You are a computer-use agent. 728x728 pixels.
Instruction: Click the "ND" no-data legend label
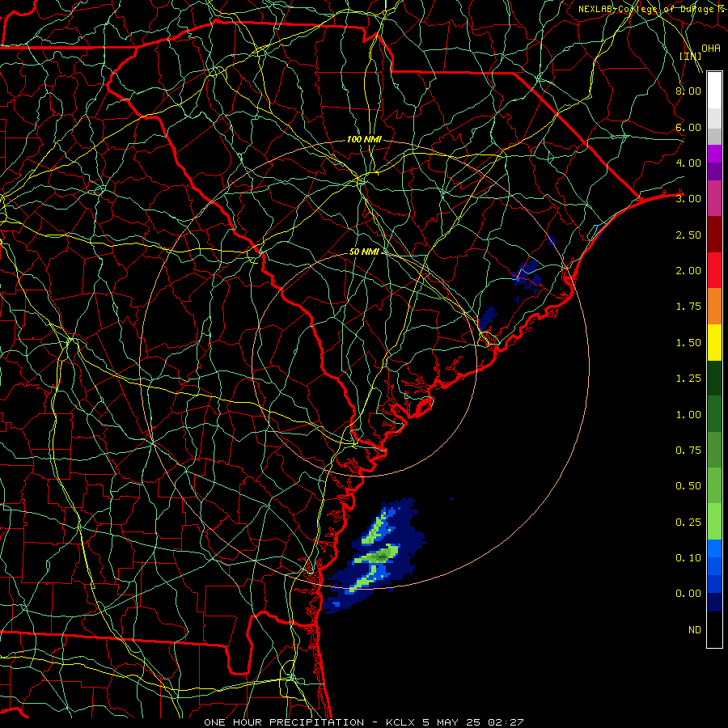(695, 630)
